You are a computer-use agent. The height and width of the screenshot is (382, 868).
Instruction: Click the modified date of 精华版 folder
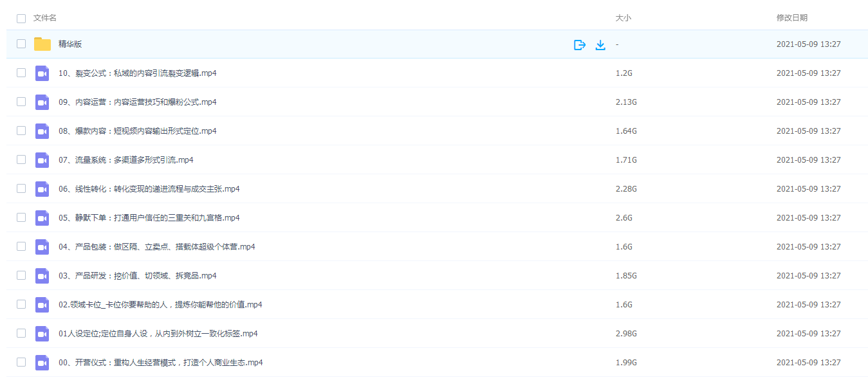[809, 44]
